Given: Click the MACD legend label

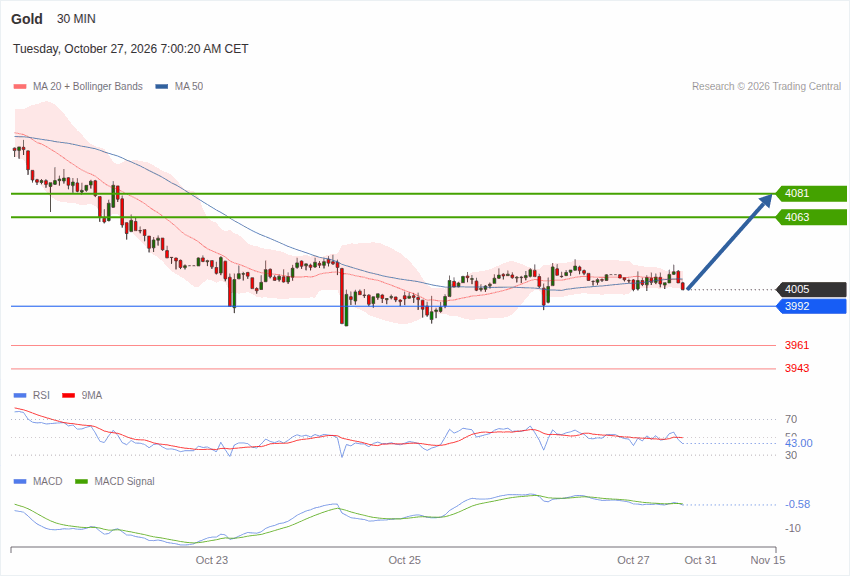Looking at the screenshot, I should click(48, 482).
